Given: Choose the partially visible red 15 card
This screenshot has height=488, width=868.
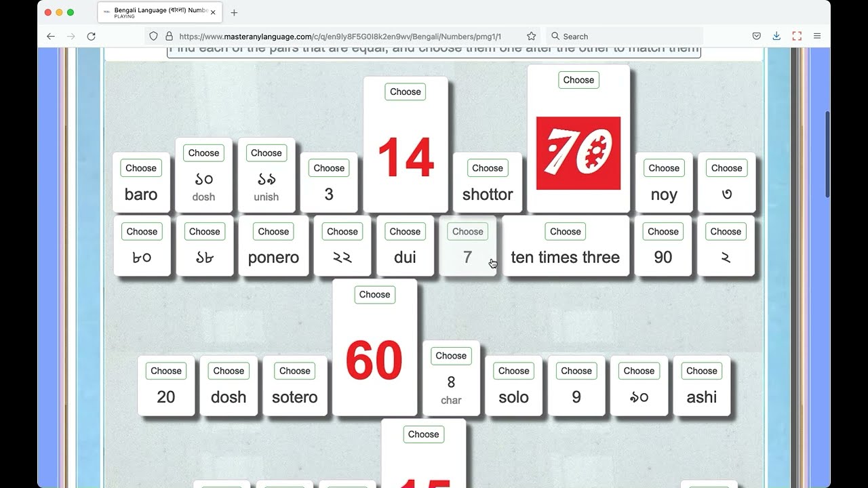Looking at the screenshot, I should pos(424,434).
